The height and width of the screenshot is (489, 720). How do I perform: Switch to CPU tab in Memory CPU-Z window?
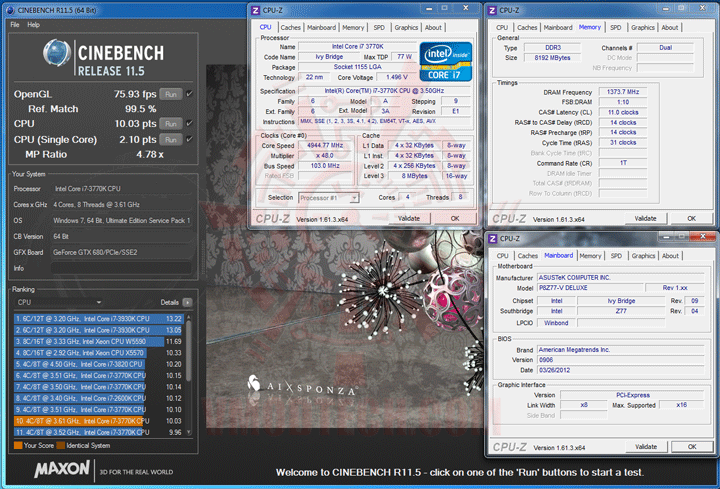502,28
